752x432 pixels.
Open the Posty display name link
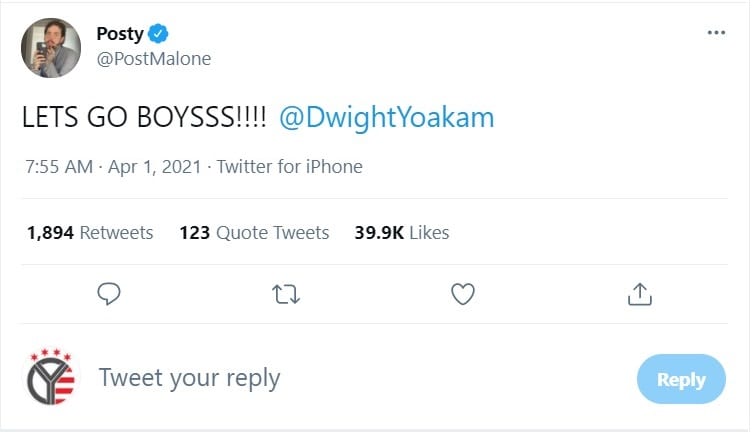[x=119, y=34]
